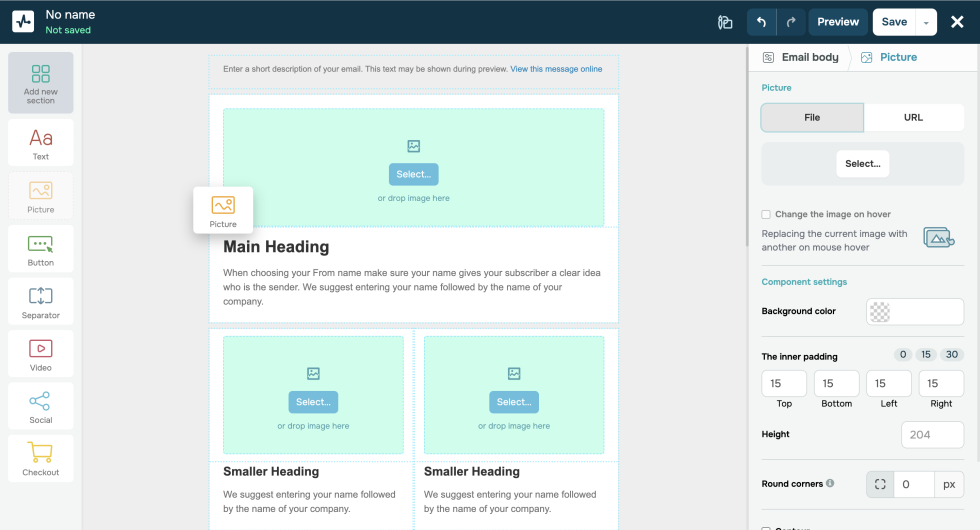The width and height of the screenshot is (980, 530).
Task: Enable Change the image on hover
Action: coord(766,214)
